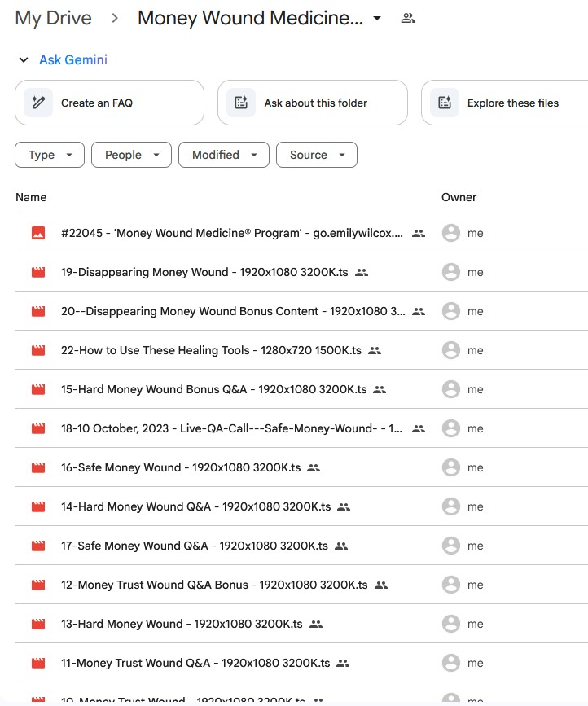The width and height of the screenshot is (588, 706).
Task: Click shared icon beside 16-Safe Money Wound
Action: coord(314,467)
